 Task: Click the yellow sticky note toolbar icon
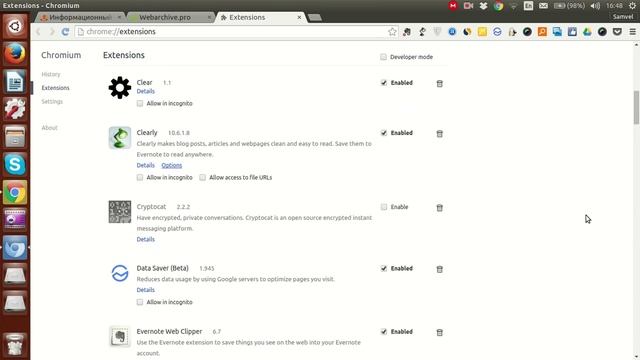(x=482, y=31)
